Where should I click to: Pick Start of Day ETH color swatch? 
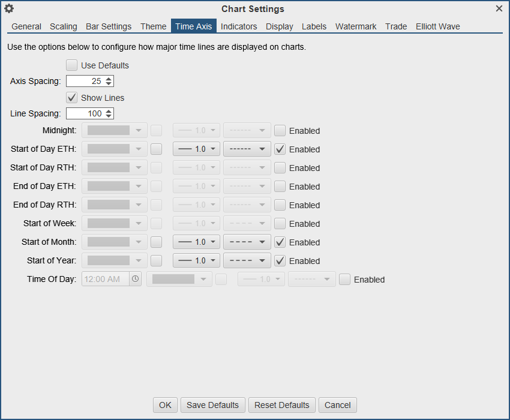pos(156,149)
